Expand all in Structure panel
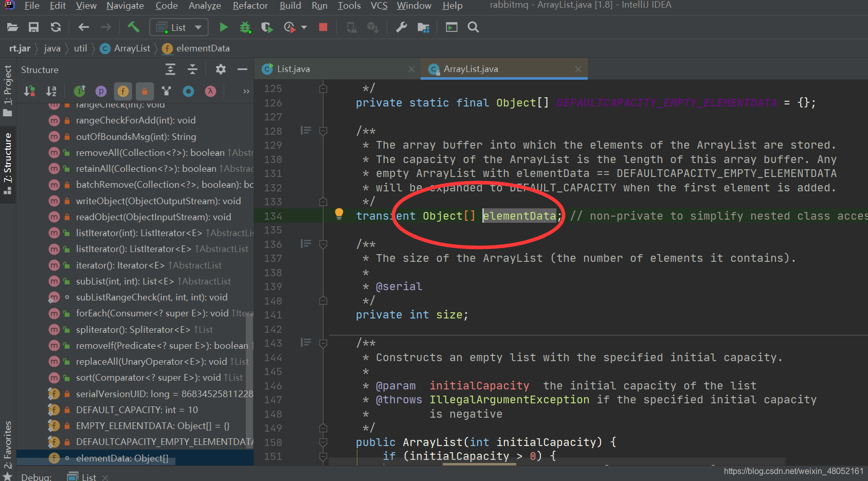 point(170,69)
